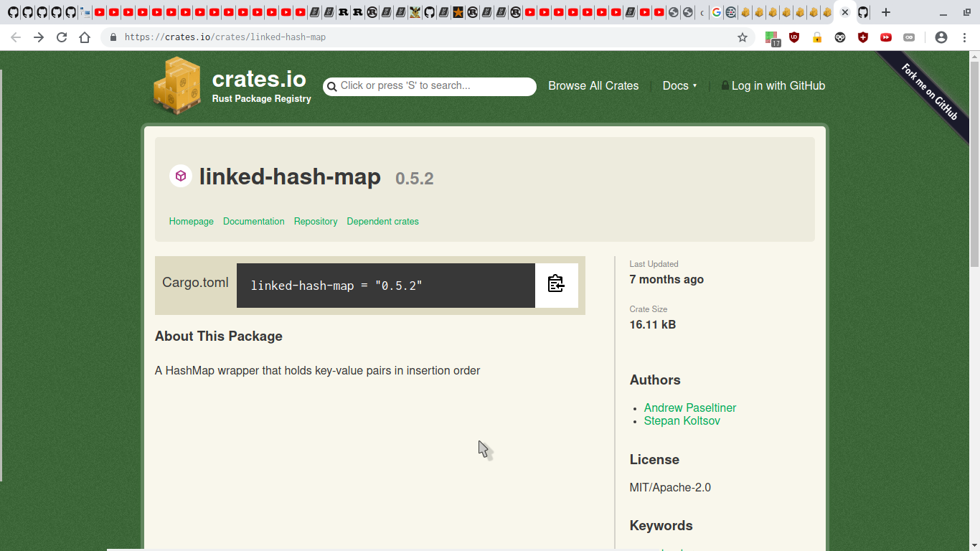980x551 pixels.
Task: Open the Chrome three-dot menu
Action: [964, 37]
